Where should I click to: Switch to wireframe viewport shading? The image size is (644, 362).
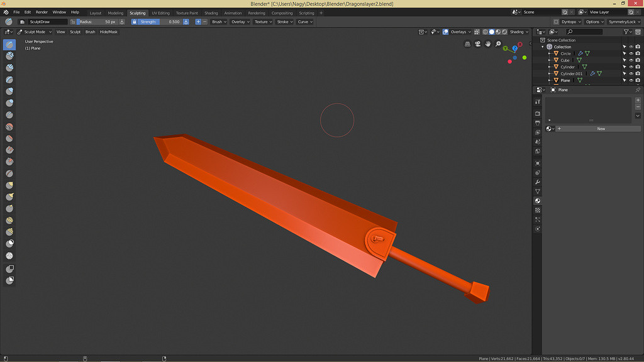pyautogui.click(x=485, y=31)
